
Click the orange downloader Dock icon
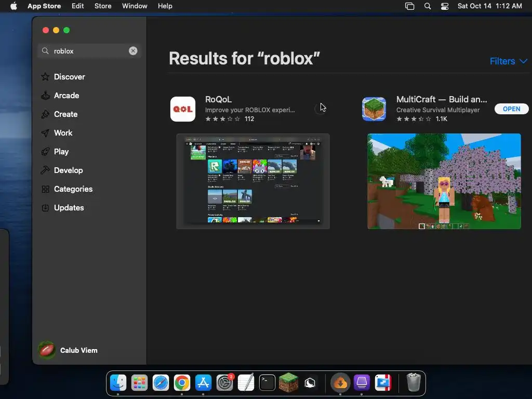pyautogui.click(x=340, y=383)
